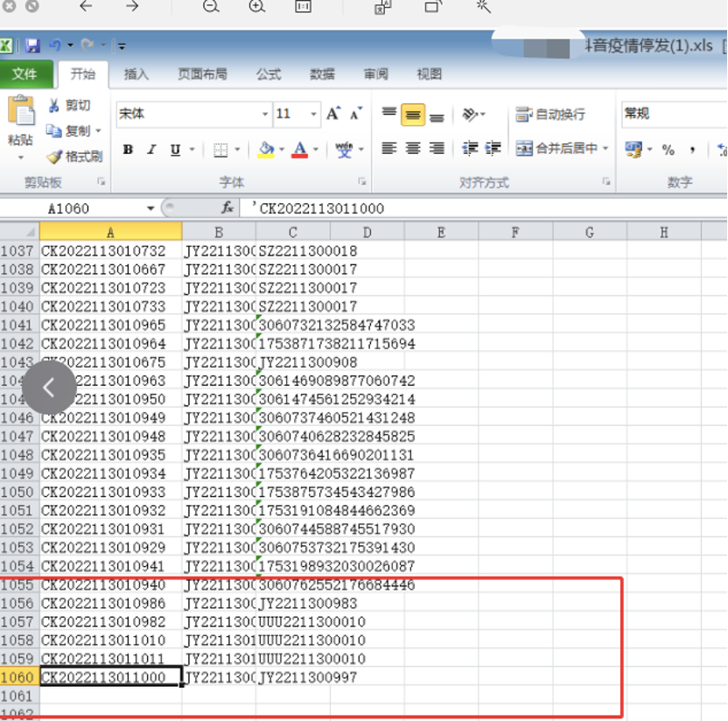Image resolution: width=728 pixels, height=721 pixels.
Task: Cut selection with scissors 剪切
Action: (68, 105)
